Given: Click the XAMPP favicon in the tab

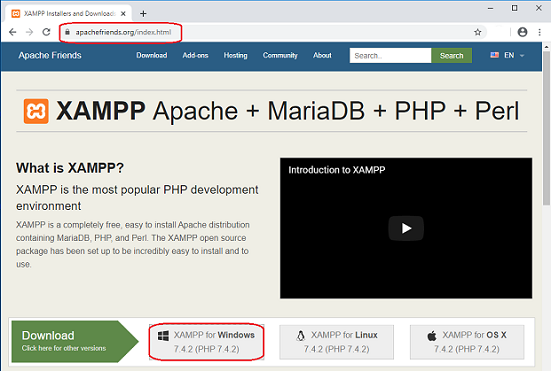Looking at the screenshot, I should pyautogui.click(x=15, y=14).
